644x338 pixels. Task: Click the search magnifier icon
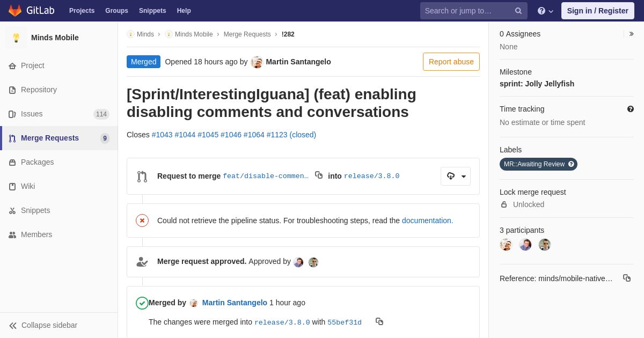(518, 11)
